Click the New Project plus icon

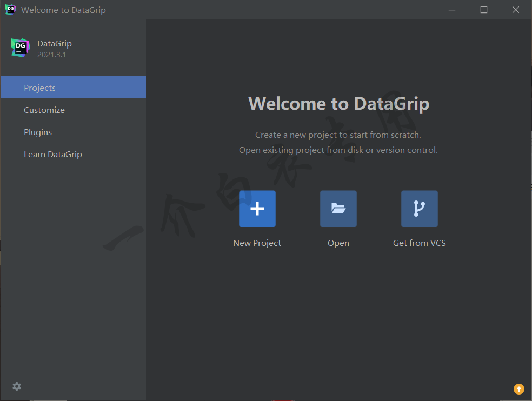click(x=257, y=209)
